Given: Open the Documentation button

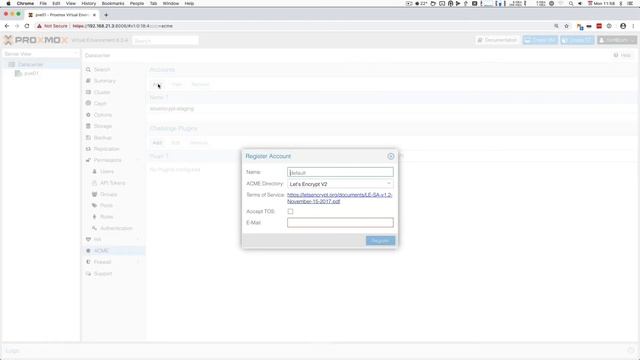Looking at the screenshot, I should click(x=497, y=40).
